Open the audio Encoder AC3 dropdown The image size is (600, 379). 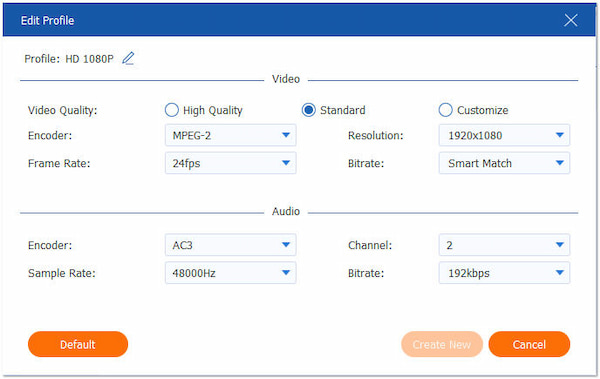click(230, 245)
